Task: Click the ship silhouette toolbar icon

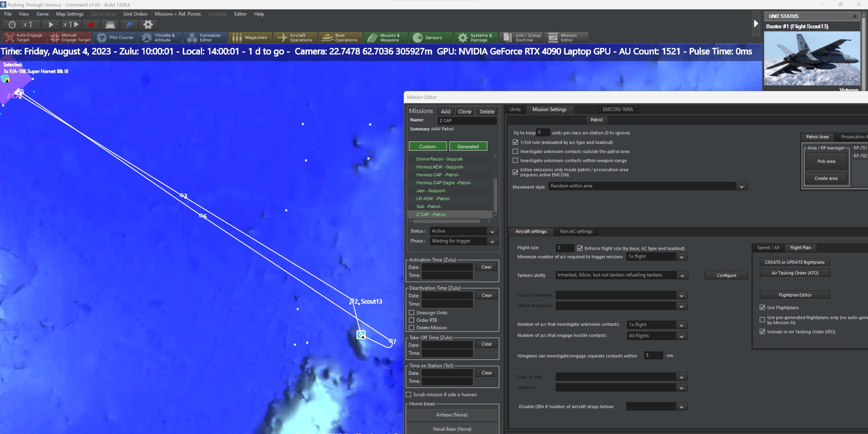Action: coord(110,25)
